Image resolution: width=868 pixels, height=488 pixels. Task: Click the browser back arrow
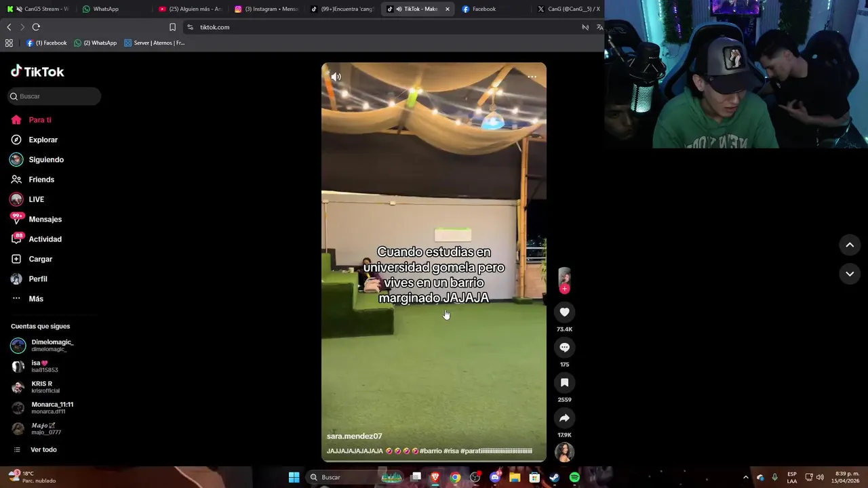9,27
